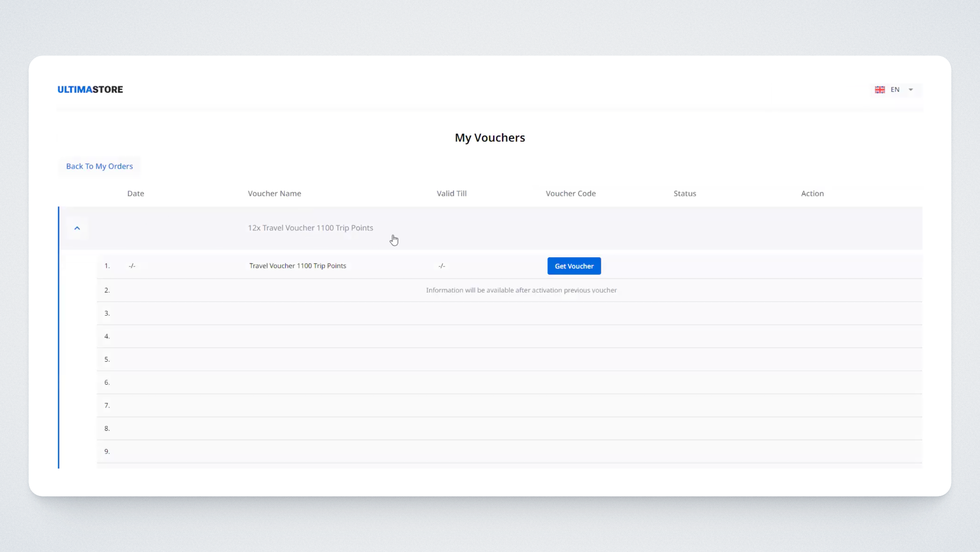Click the Status column header
The width and height of the screenshot is (980, 552).
(x=685, y=193)
